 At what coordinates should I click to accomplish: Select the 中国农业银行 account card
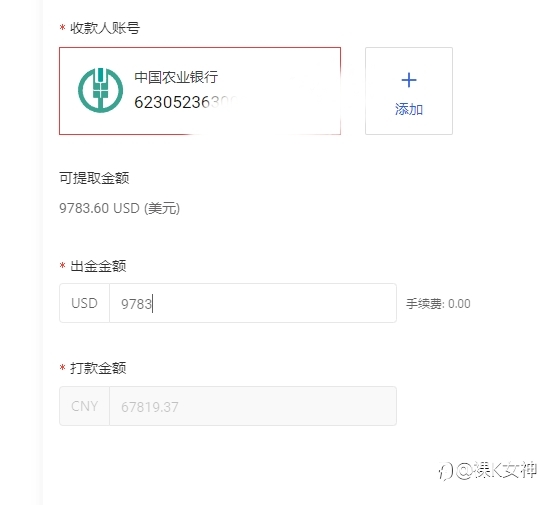point(200,91)
